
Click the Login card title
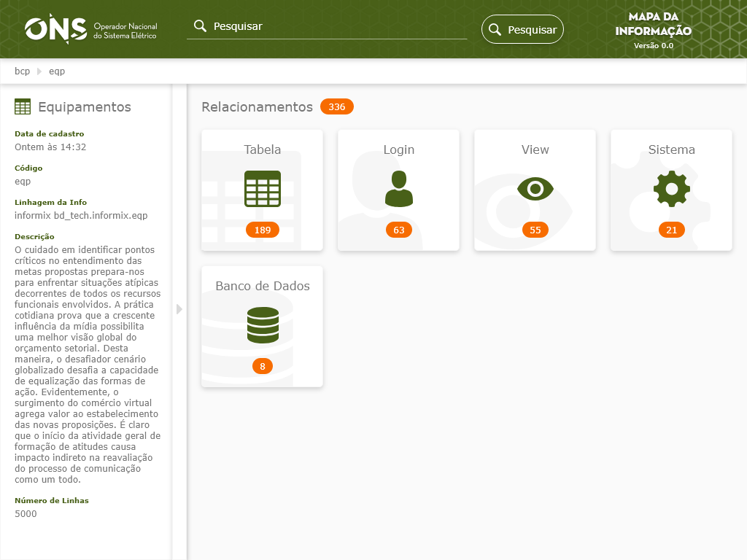click(399, 149)
